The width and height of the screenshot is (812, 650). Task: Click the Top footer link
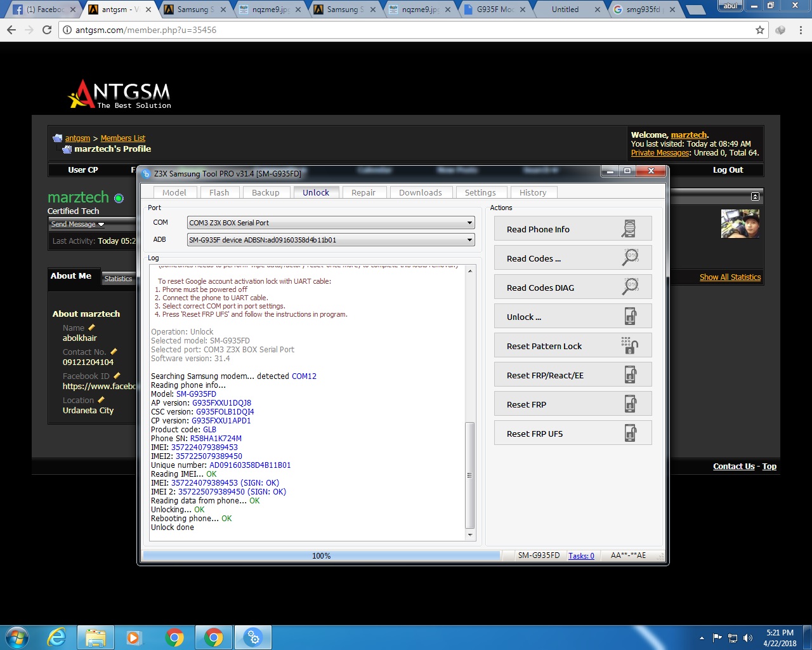click(769, 466)
